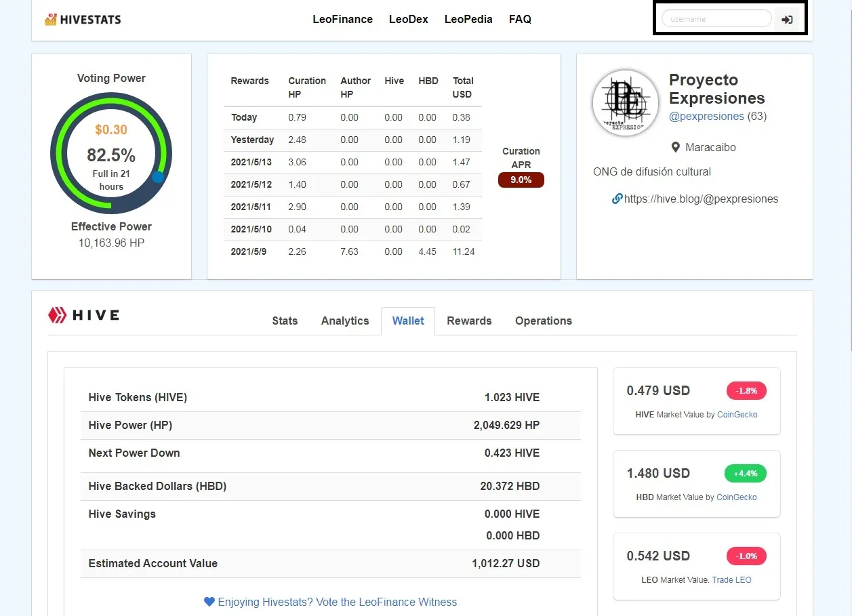Viewport: 852px width, 616px height.
Task: Click the Author HP column header
Action: tap(356, 87)
